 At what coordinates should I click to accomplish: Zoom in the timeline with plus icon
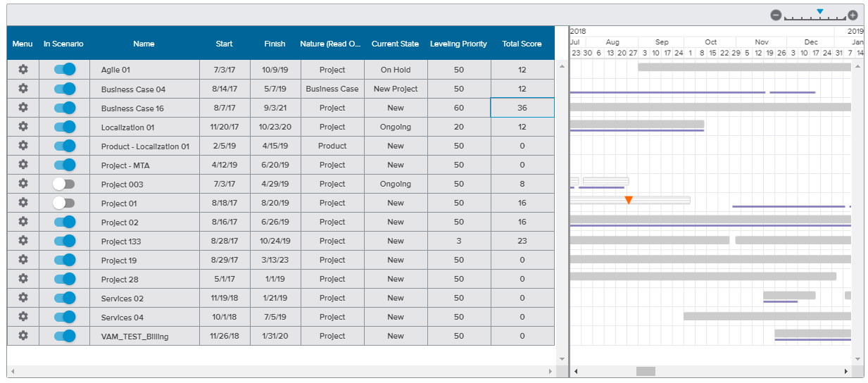point(853,15)
